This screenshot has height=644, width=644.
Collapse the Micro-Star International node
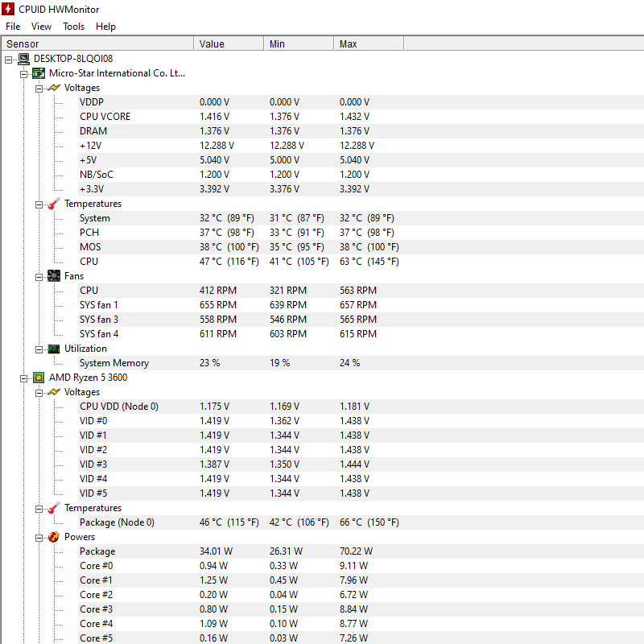(24, 74)
